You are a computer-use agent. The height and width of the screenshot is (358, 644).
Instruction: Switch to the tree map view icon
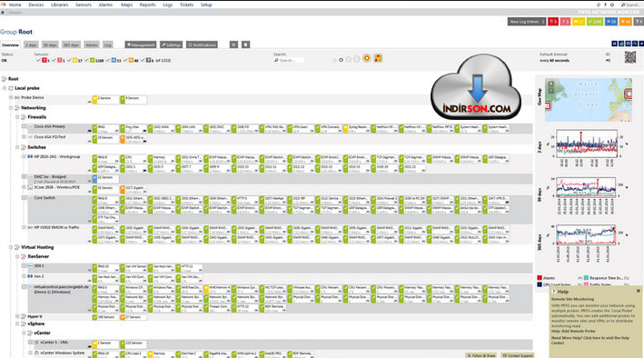pos(378,58)
